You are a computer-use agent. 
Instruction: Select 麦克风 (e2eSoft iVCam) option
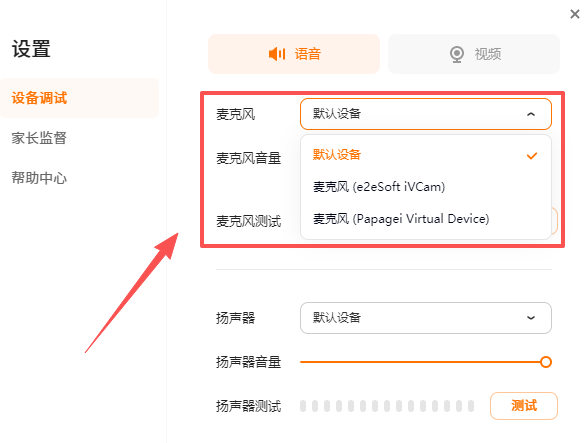426,187
